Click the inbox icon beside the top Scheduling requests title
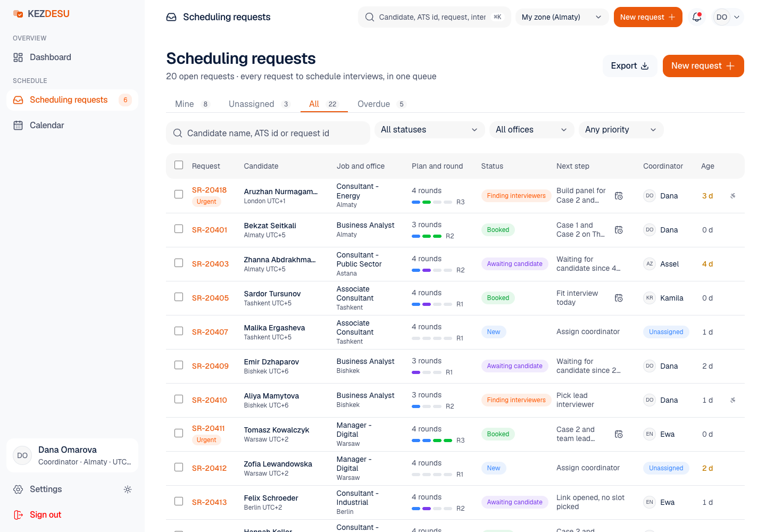766x532 pixels. pos(171,17)
